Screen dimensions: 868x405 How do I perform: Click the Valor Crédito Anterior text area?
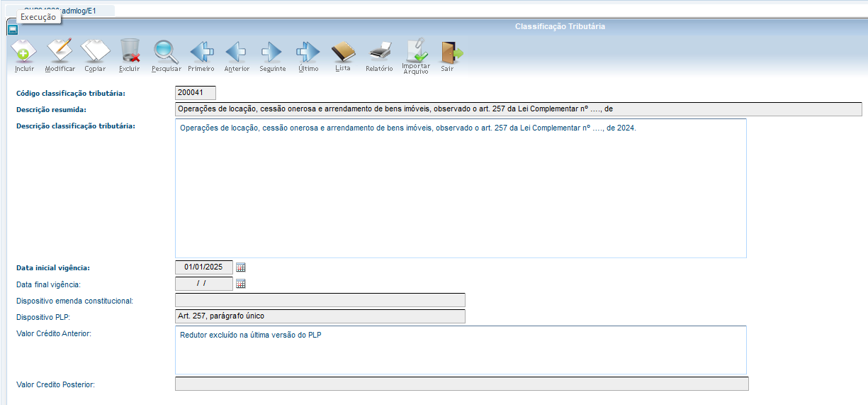pyautogui.click(x=461, y=350)
